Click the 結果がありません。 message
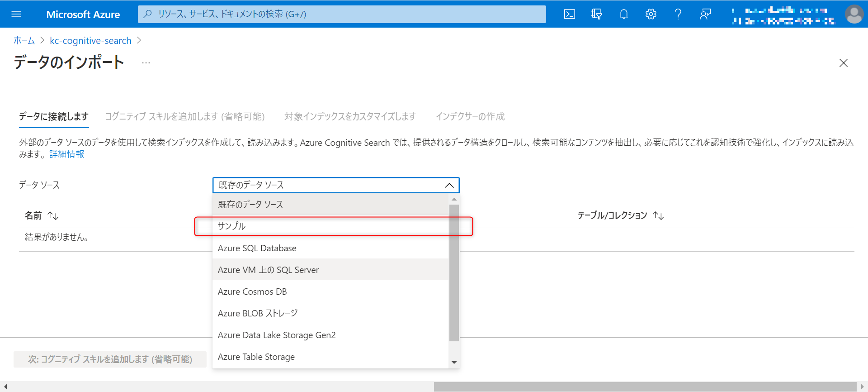Screen dimensions: 868x392 coord(57,237)
